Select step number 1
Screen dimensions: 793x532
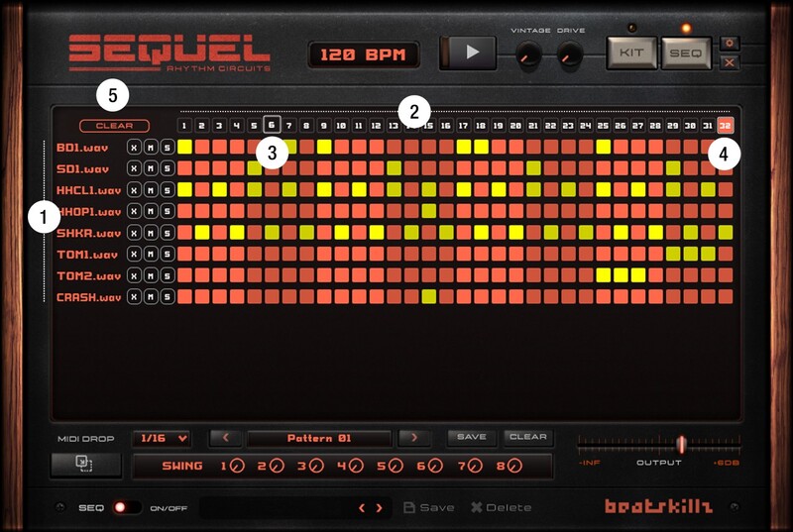184,125
